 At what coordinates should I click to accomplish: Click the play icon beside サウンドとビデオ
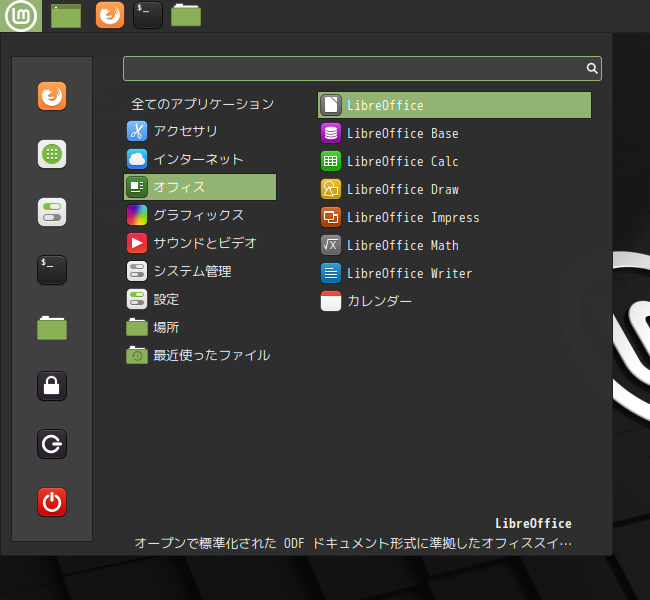point(137,243)
